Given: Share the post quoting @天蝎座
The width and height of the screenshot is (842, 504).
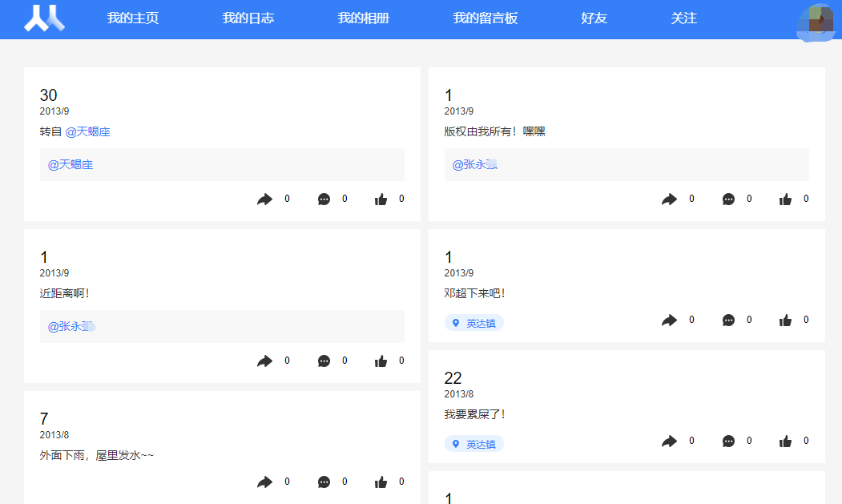Looking at the screenshot, I should (x=265, y=198).
